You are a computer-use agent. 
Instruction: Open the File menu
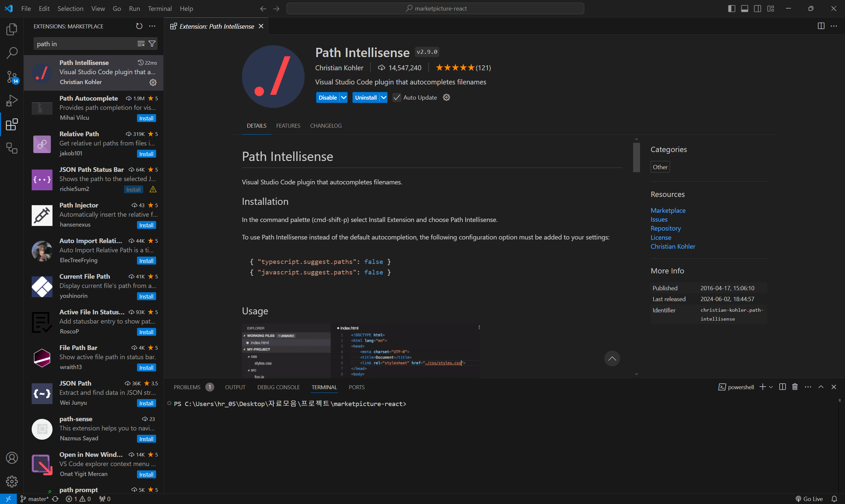point(26,9)
